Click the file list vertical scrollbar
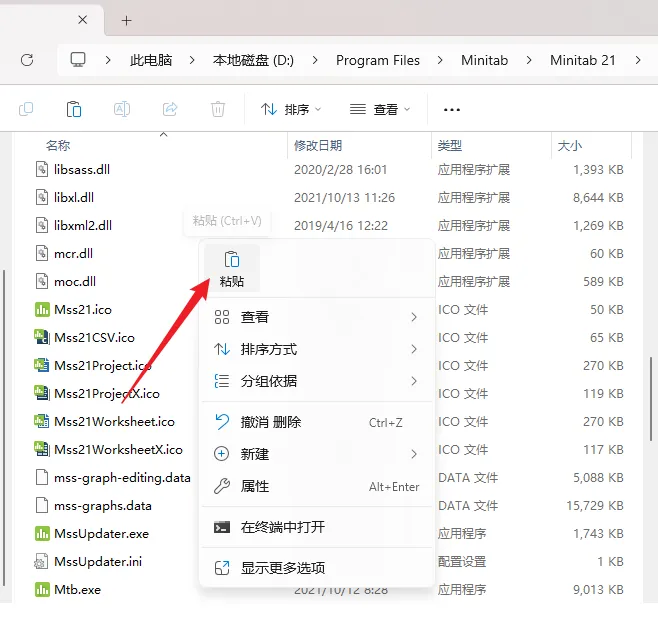 point(650,399)
